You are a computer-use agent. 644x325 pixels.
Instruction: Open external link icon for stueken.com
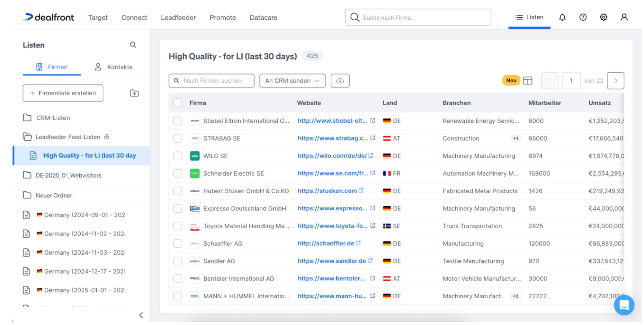[361, 190]
